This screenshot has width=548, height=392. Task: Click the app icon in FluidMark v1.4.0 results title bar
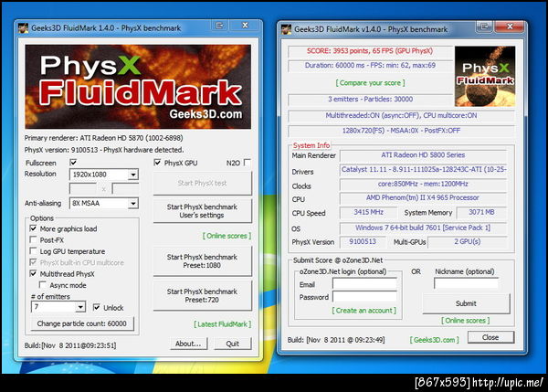tap(286, 29)
